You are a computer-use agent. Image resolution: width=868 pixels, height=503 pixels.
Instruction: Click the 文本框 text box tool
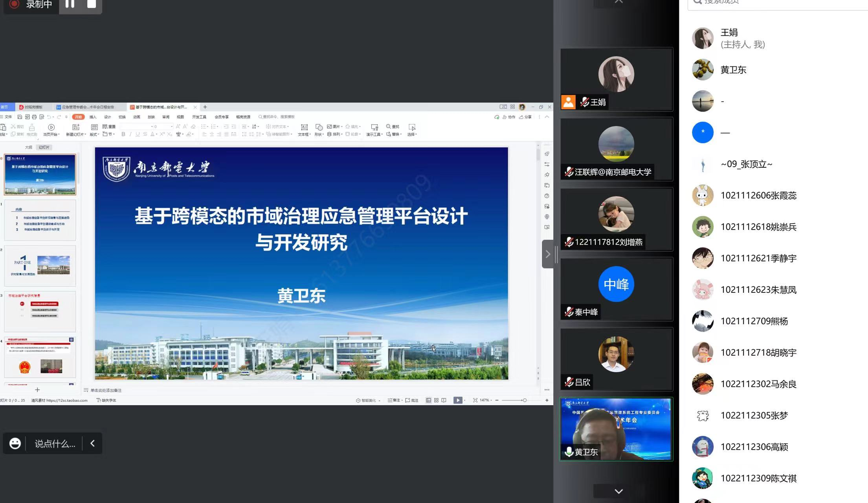click(x=304, y=127)
